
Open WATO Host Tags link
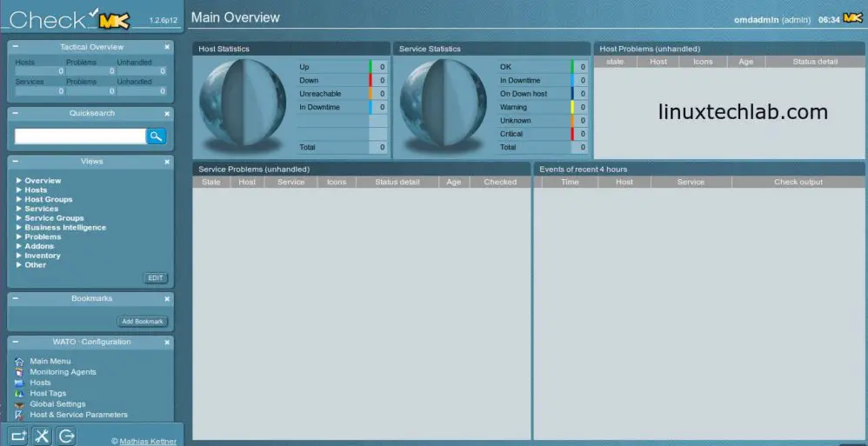coord(48,394)
